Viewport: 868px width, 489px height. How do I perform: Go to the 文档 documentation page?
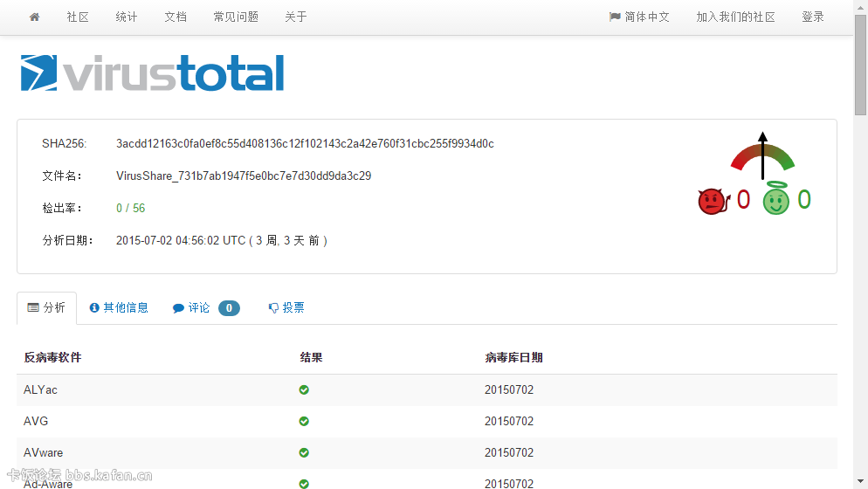pyautogui.click(x=176, y=17)
